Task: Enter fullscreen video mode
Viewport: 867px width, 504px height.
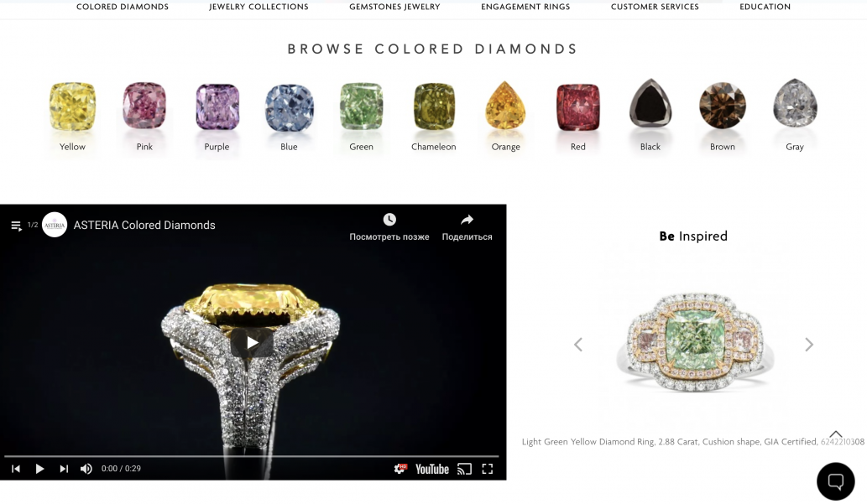Action: pyautogui.click(x=487, y=469)
